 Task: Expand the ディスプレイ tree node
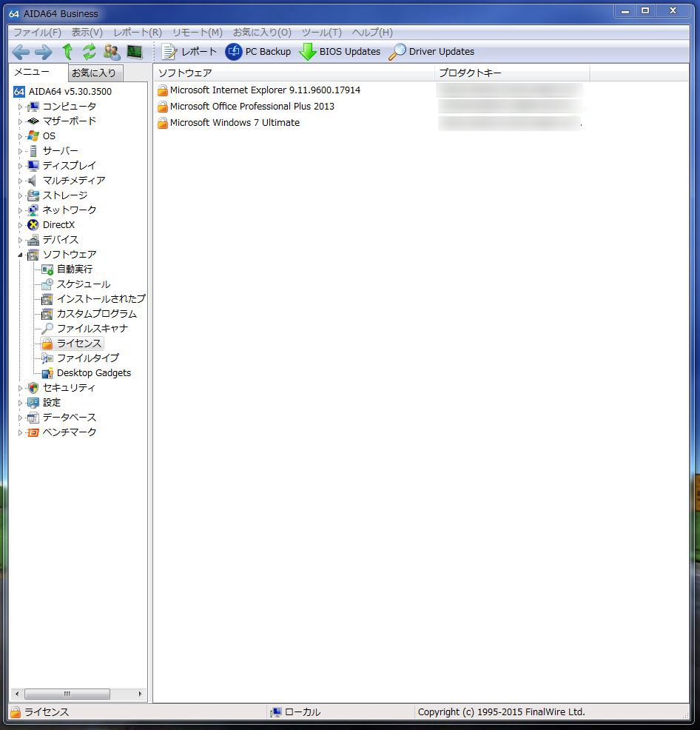[x=20, y=166]
